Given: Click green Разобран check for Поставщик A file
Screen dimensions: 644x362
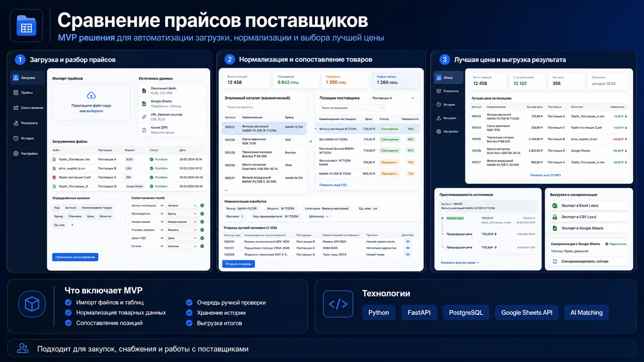Looking at the screenshot, I should [x=151, y=159].
